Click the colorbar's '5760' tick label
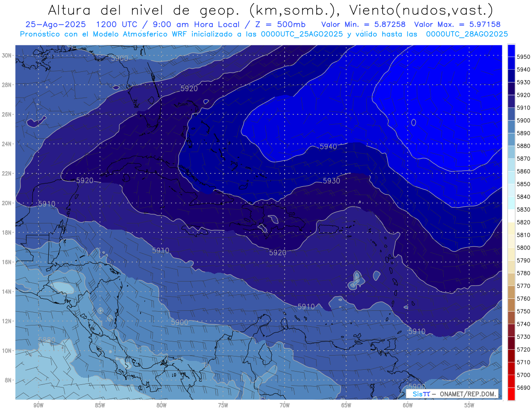The height and width of the screenshot is (411, 532). pyautogui.click(x=524, y=298)
